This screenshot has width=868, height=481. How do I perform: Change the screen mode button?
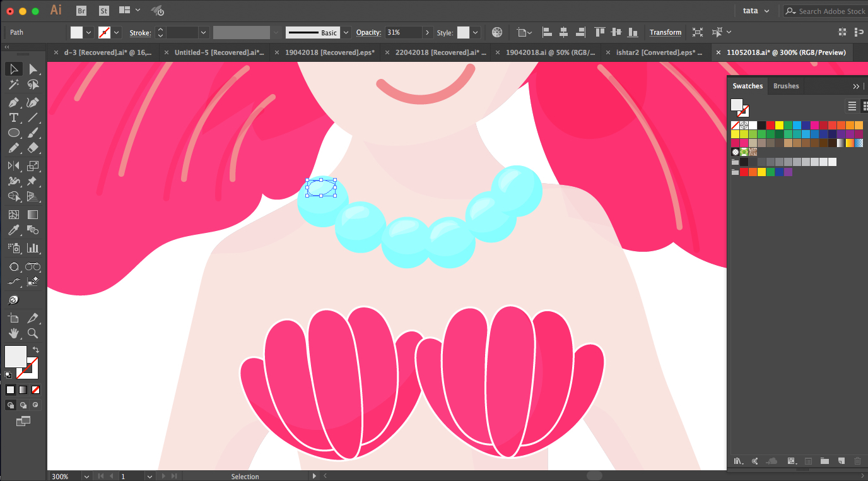click(x=23, y=421)
